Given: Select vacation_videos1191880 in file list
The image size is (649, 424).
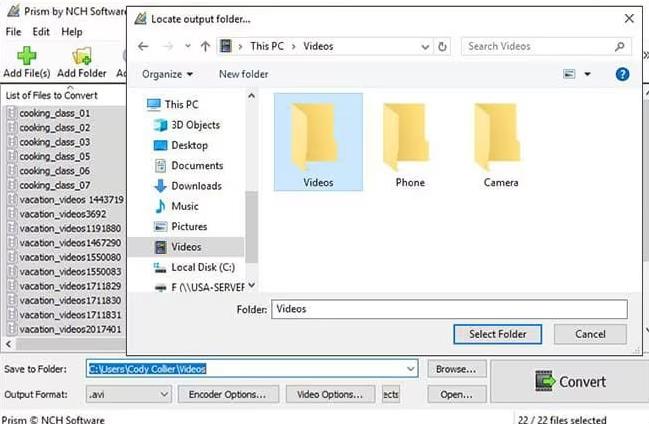Looking at the screenshot, I should [70, 229].
